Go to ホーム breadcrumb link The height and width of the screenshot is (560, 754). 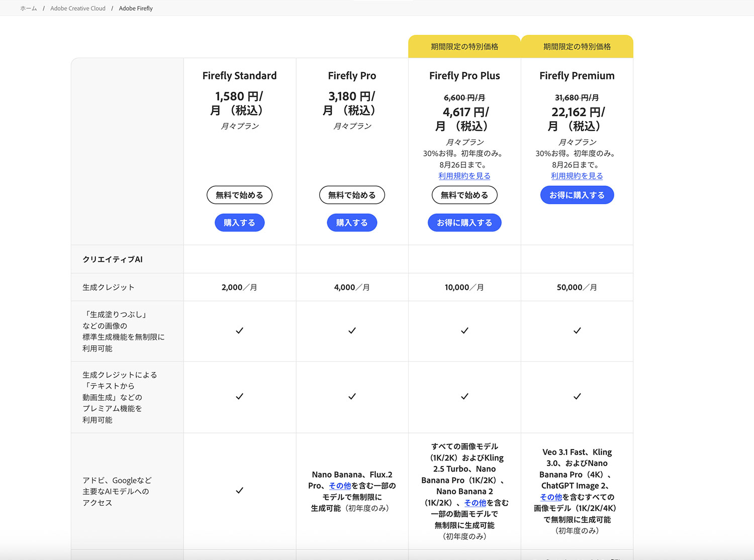29,9
